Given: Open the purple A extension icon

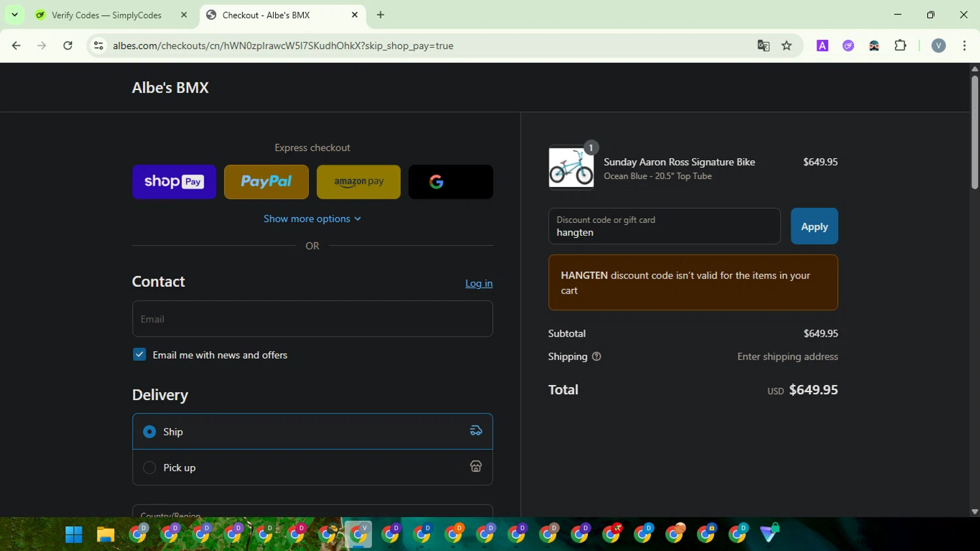Looking at the screenshot, I should click(x=823, y=46).
